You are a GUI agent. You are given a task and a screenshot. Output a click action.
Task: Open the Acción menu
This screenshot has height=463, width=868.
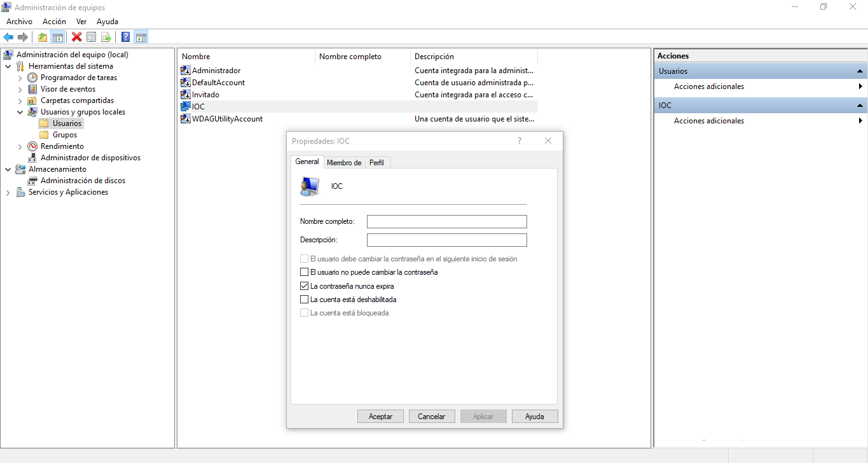[x=54, y=22]
